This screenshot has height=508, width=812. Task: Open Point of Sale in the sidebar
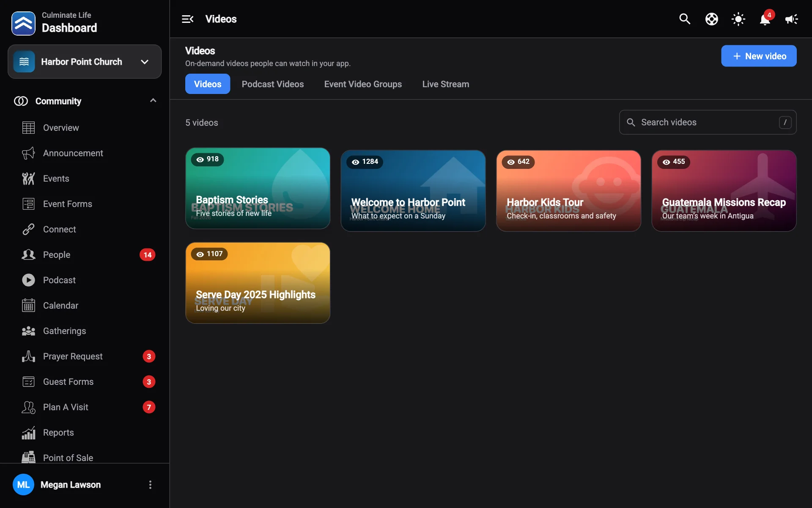85,457
